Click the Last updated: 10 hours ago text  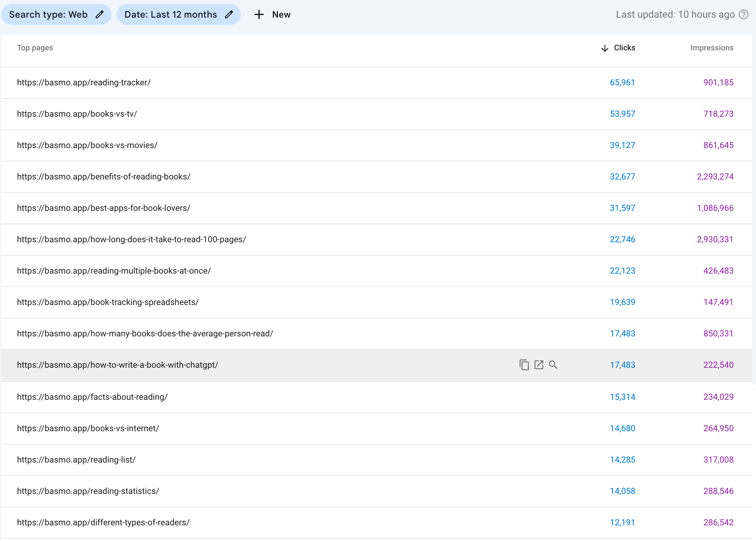coord(675,15)
